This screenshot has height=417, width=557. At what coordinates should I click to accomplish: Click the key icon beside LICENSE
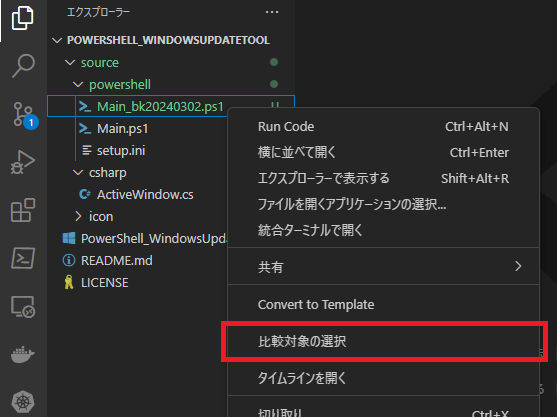pos(69,282)
